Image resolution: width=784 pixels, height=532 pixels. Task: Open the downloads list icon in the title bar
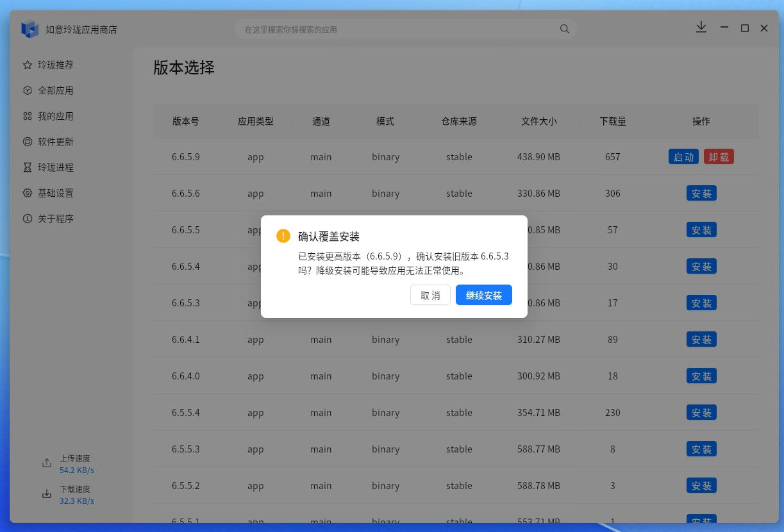coord(701,27)
